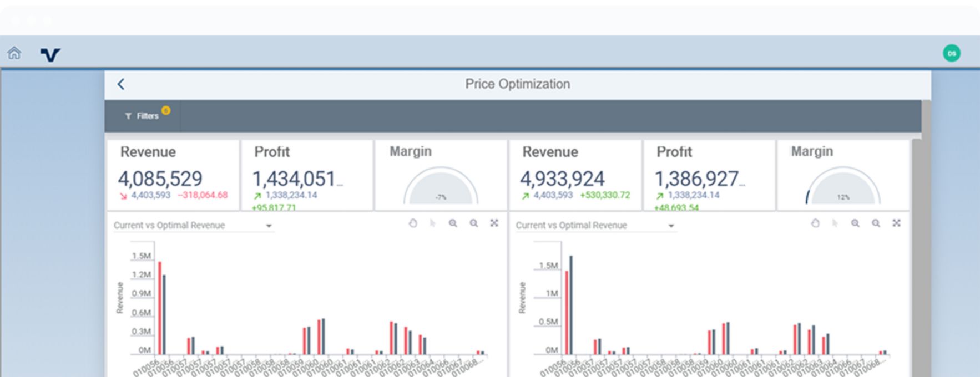
Task: Click the home icon in the top bar
Action: 14,53
